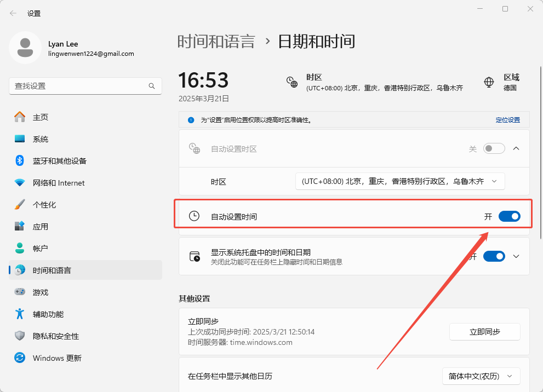Click the 日期和时间 page title
Image resolution: width=543 pixels, height=392 pixels.
click(317, 42)
